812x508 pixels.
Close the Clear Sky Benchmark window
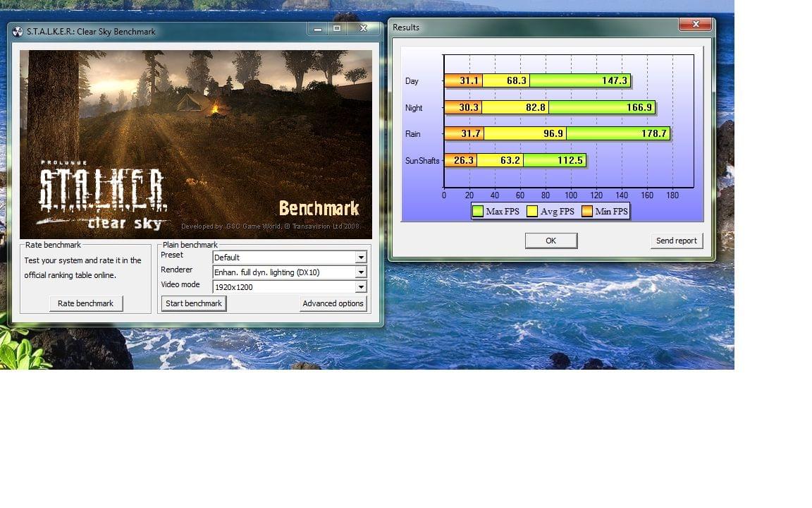pyautogui.click(x=363, y=29)
